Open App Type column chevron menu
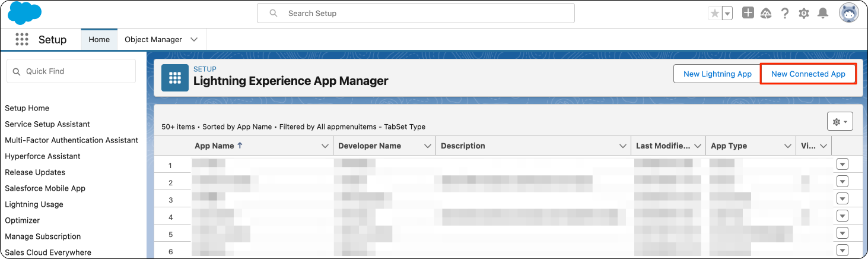The image size is (868, 259). (788, 146)
